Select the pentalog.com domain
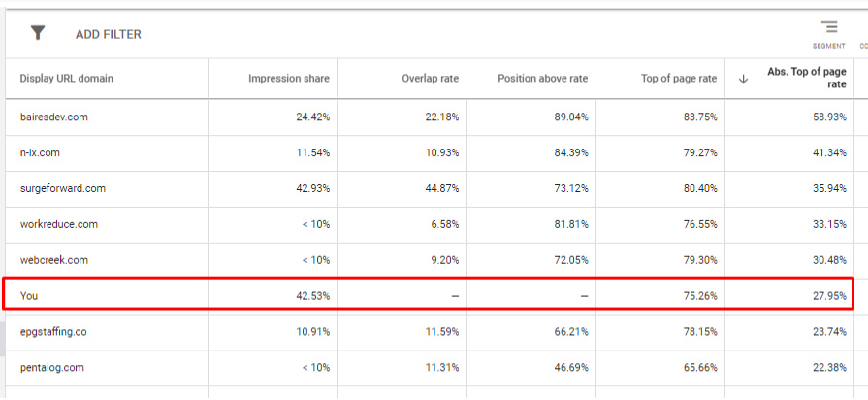Image resolution: width=868 pixels, height=400 pixels. [x=52, y=368]
